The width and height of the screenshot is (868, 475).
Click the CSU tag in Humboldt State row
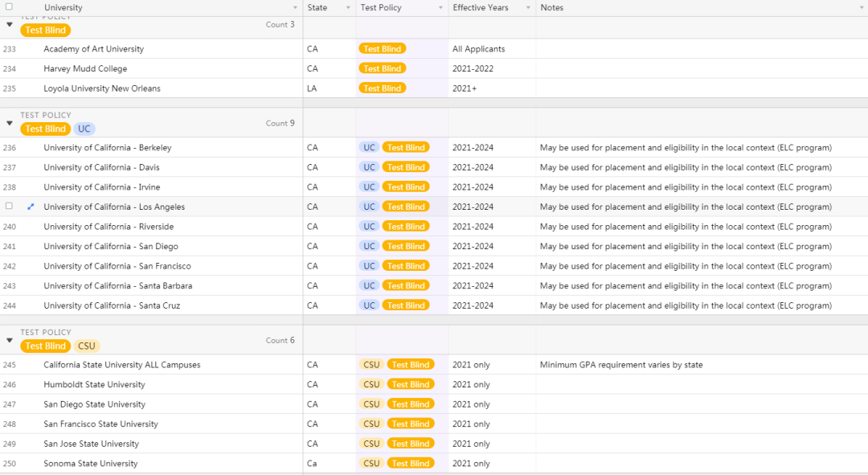click(371, 384)
